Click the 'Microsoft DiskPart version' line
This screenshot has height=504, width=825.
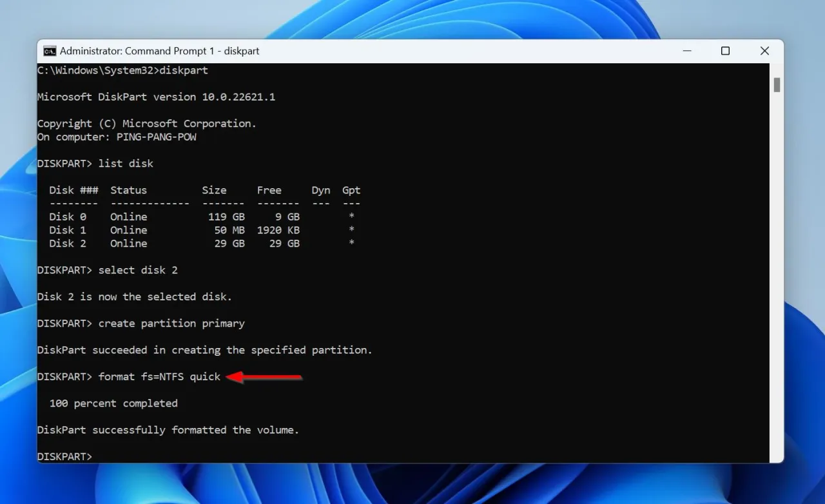pyautogui.click(x=156, y=97)
